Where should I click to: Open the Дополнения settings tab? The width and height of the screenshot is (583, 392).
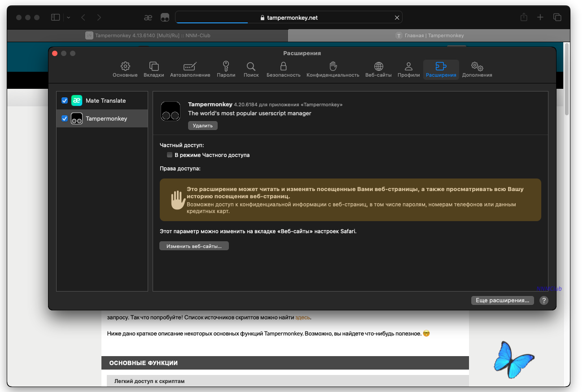pyautogui.click(x=477, y=70)
